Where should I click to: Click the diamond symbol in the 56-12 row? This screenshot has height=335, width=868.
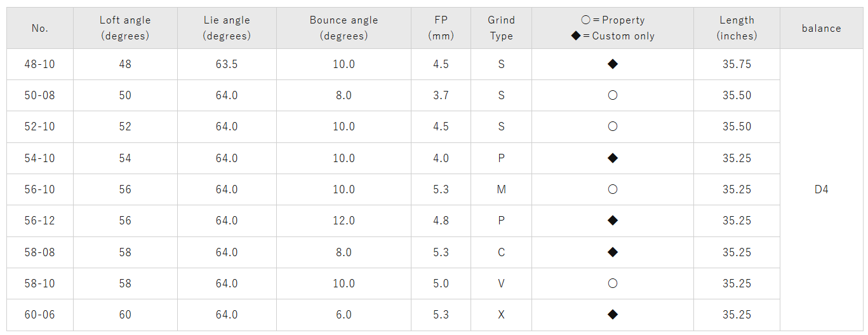pyautogui.click(x=613, y=221)
